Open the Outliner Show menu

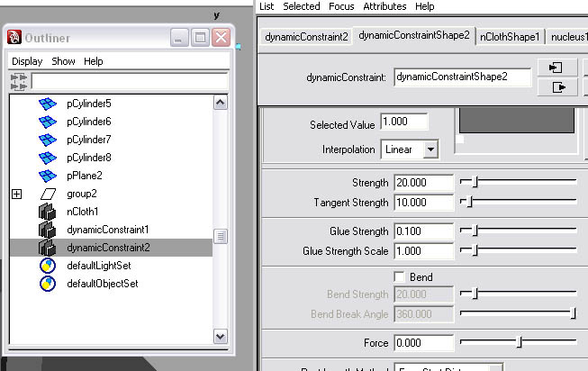[x=63, y=61]
